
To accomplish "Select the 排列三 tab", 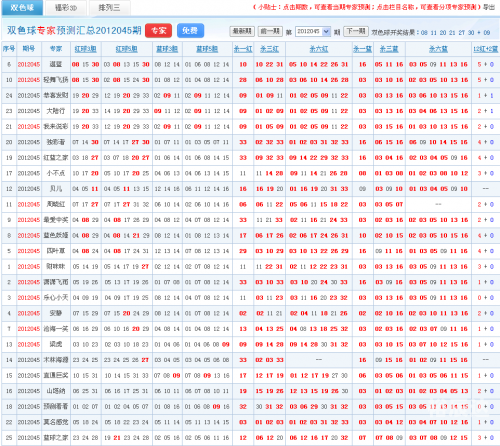I will (109, 8).
